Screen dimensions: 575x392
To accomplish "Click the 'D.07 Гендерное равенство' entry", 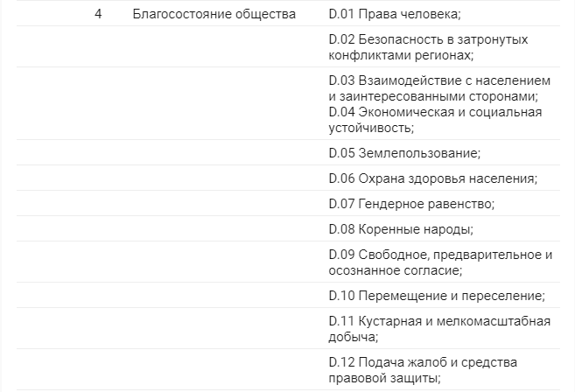I will tap(411, 204).
